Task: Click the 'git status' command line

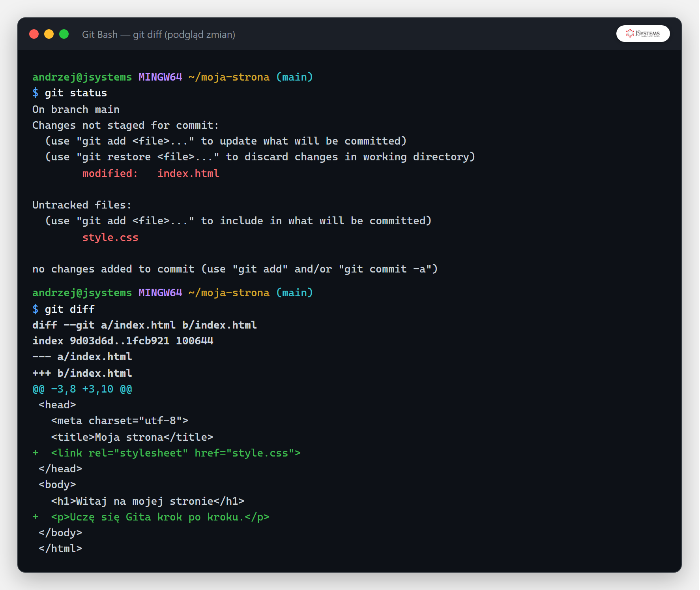Action: point(70,93)
